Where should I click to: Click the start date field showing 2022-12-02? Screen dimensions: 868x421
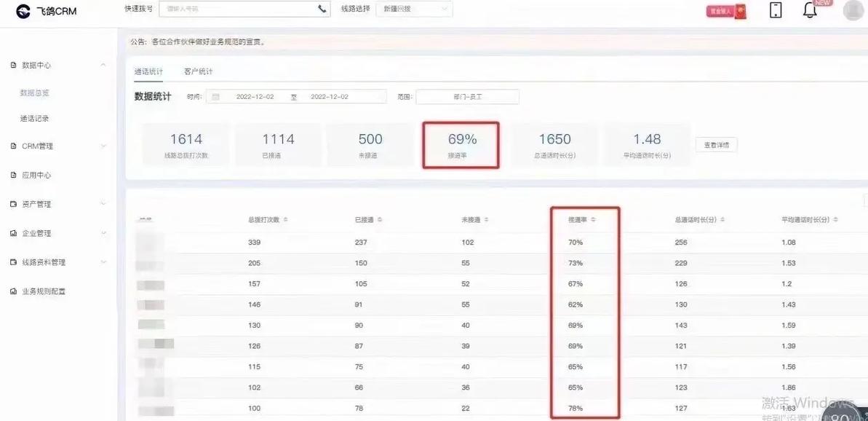(x=255, y=96)
